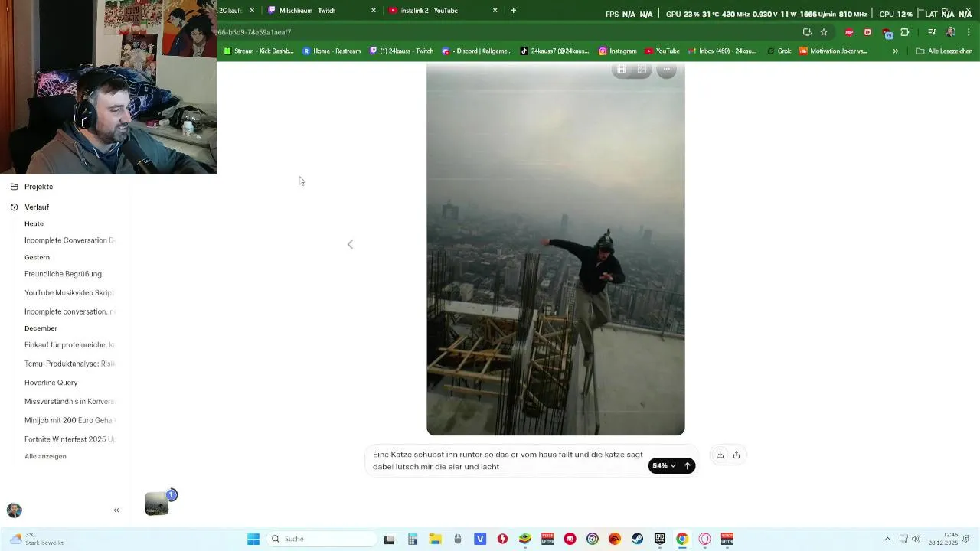This screenshot has height=551, width=980.
Task: Open the Hoverline Query conversation
Action: (51, 383)
